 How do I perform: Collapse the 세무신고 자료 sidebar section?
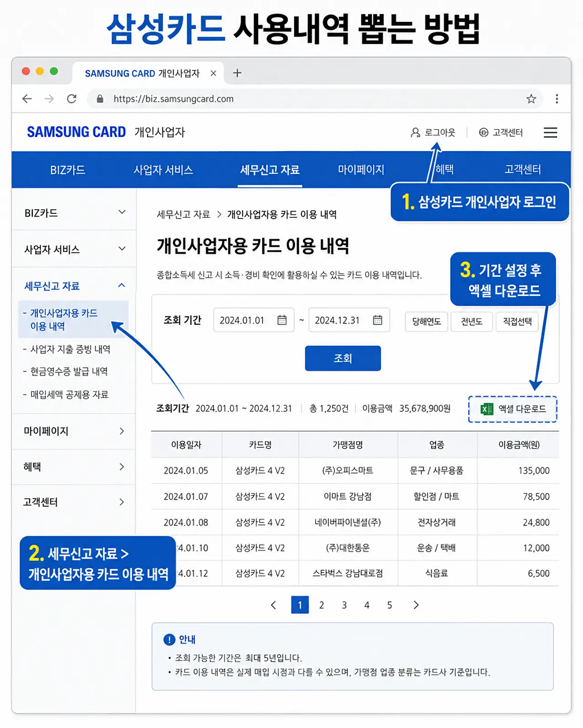[x=74, y=285]
